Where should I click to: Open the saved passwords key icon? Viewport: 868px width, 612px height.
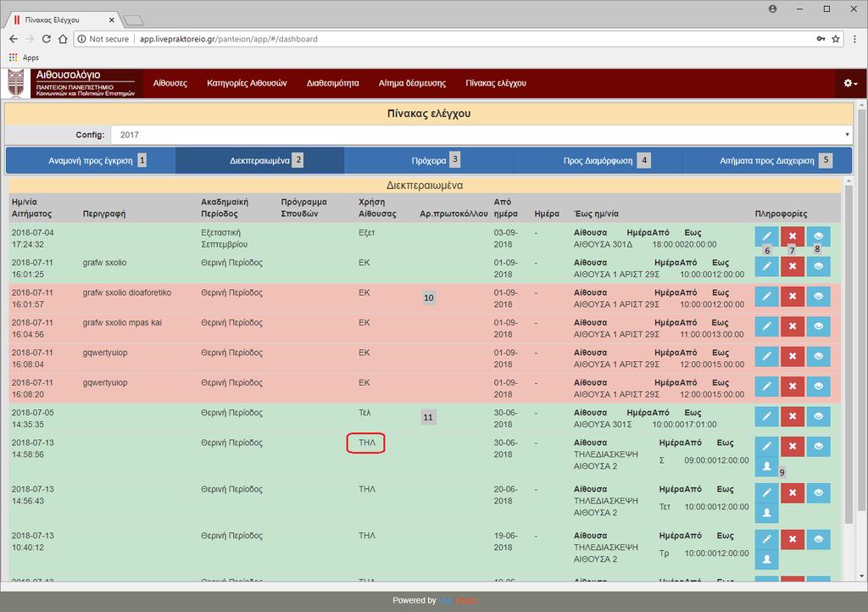(821, 39)
